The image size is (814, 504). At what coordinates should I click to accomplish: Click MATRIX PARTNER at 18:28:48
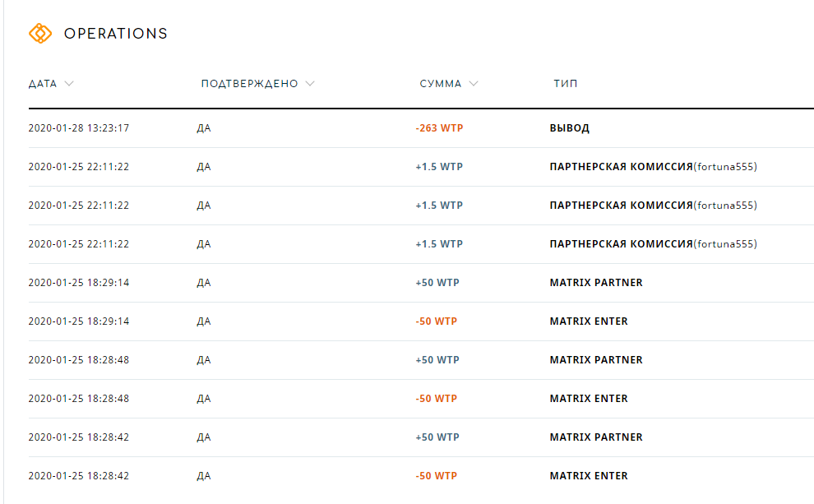coord(596,359)
